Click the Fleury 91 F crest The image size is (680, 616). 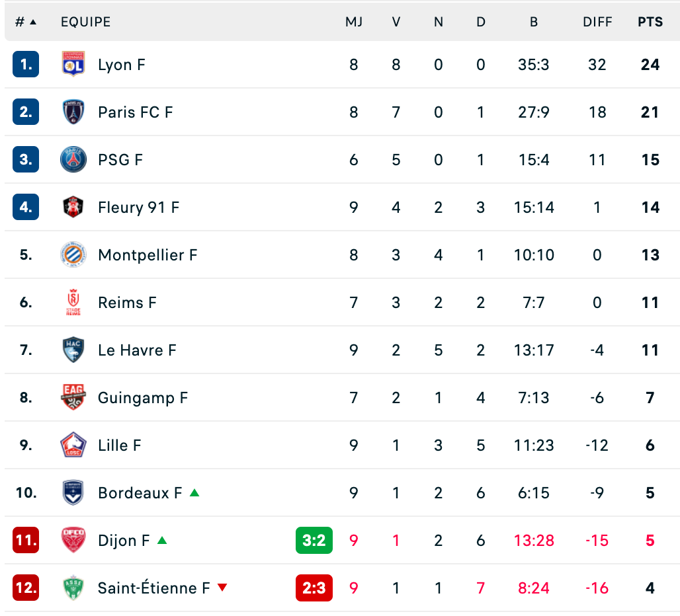pos(73,207)
